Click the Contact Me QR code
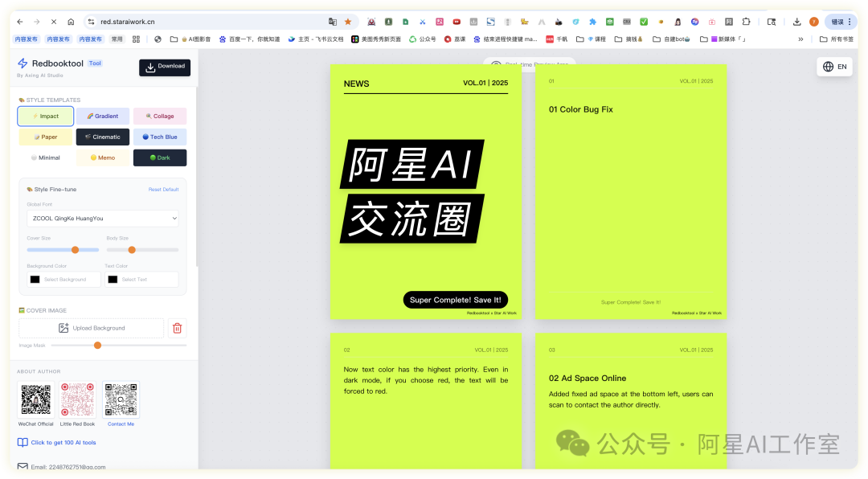868x479 pixels. point(121,399)
